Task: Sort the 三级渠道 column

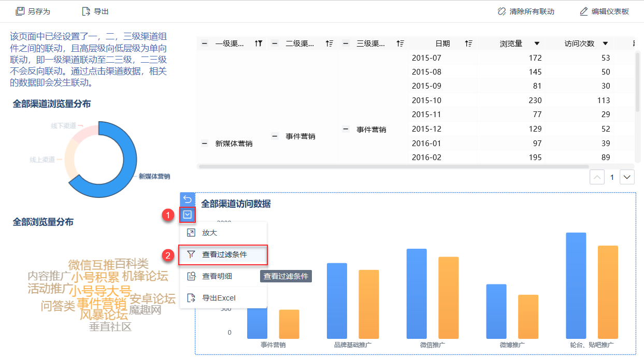Action: (400, 44)
